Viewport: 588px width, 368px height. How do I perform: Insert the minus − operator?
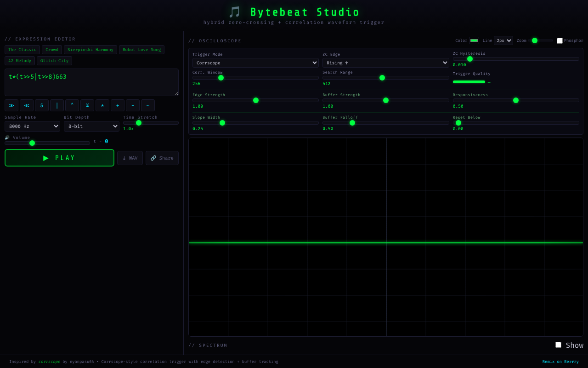click(x=133, y=105)
